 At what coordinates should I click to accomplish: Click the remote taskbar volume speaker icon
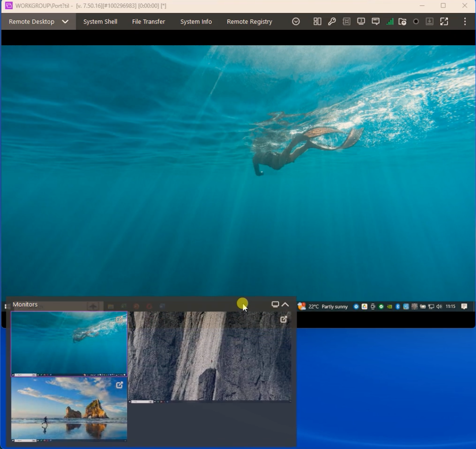(439, 307)
